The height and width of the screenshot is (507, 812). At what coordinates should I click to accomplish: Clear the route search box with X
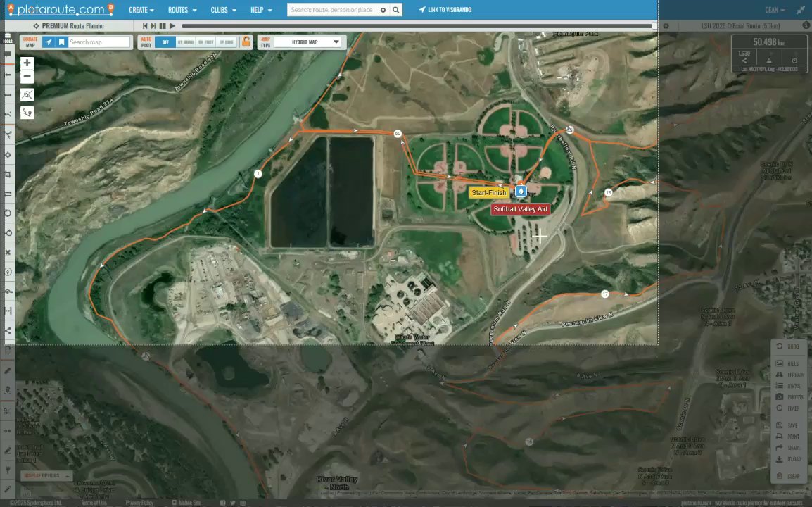point(383,10)
